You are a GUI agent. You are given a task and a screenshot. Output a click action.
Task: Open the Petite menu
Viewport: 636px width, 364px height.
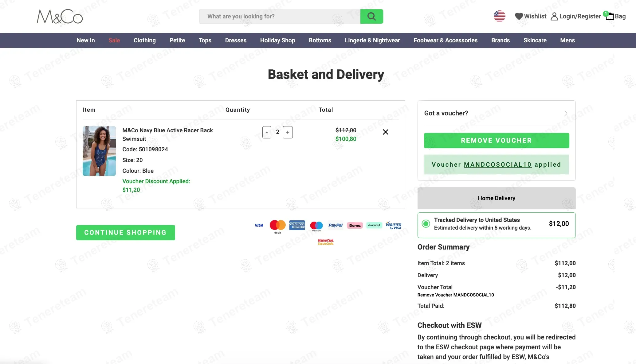point(177,40)
